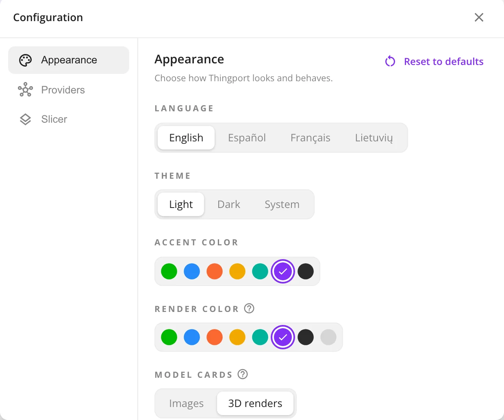Click the Appearance palette icon in sidebar
504x420 pixels.
point(25,60)
